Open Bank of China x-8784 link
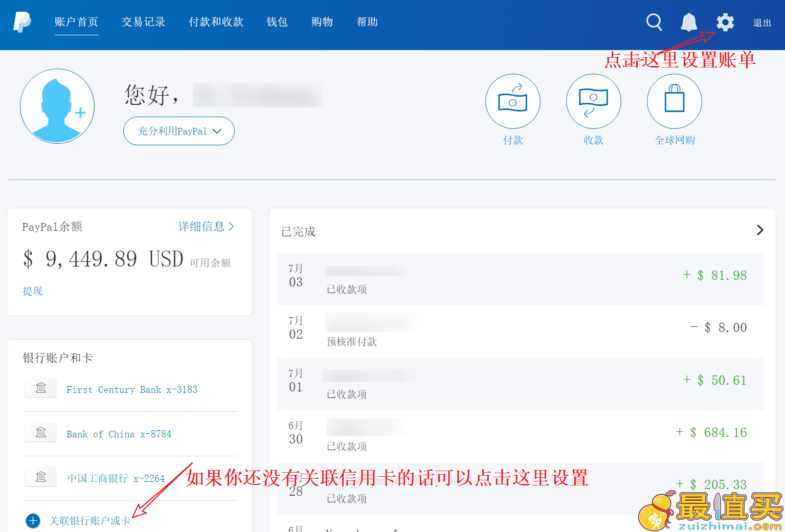785x532 pixels. pyautogui.click(x=119, y=434)
